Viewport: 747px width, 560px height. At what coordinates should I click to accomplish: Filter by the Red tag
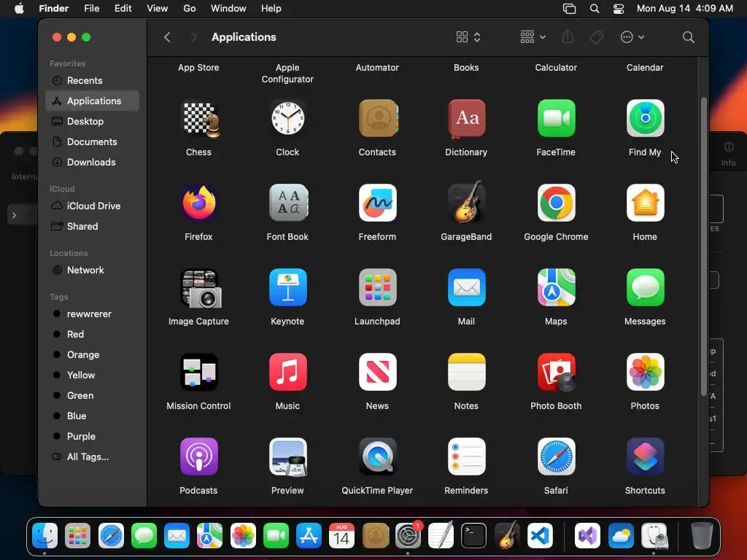(93, 335)
